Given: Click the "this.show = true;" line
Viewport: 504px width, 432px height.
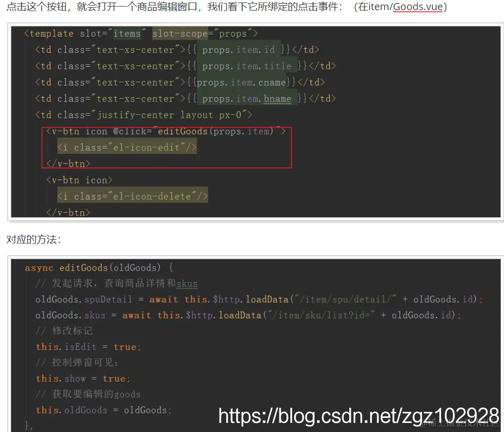Looking at the screenshot, I should [83, 379].
